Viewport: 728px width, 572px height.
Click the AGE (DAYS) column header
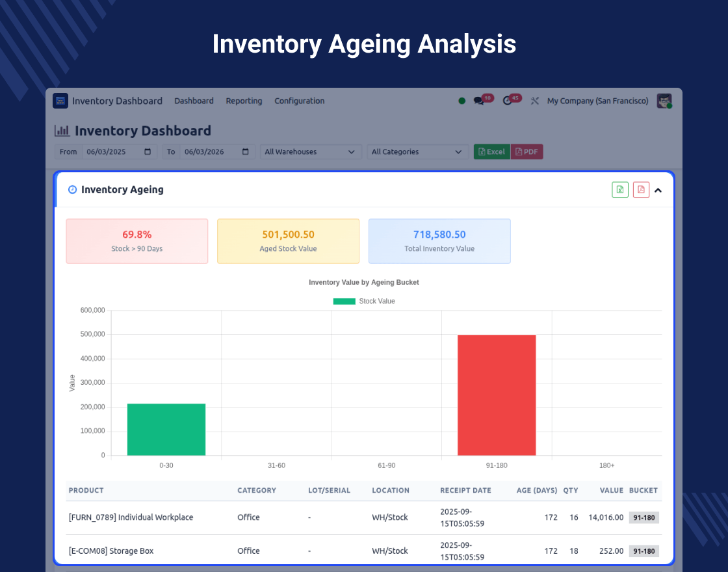tap(537, 490)
